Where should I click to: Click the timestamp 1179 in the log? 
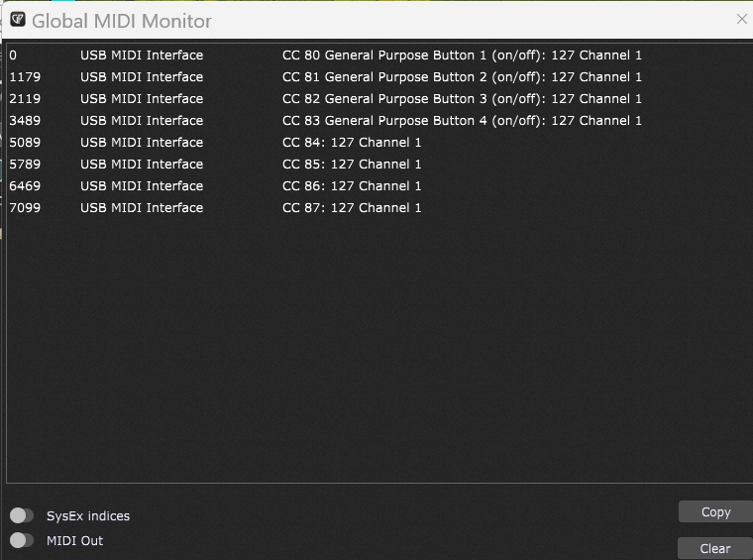23,77
